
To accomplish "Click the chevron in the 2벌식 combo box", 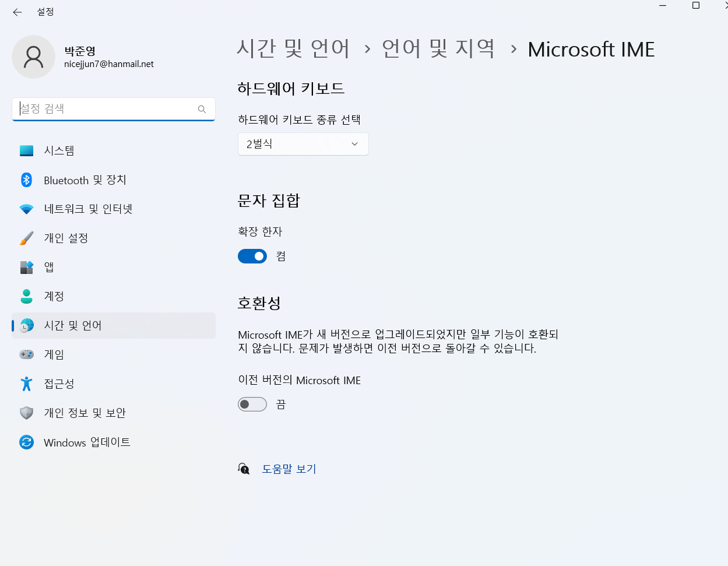I will [x=354, y=144].
